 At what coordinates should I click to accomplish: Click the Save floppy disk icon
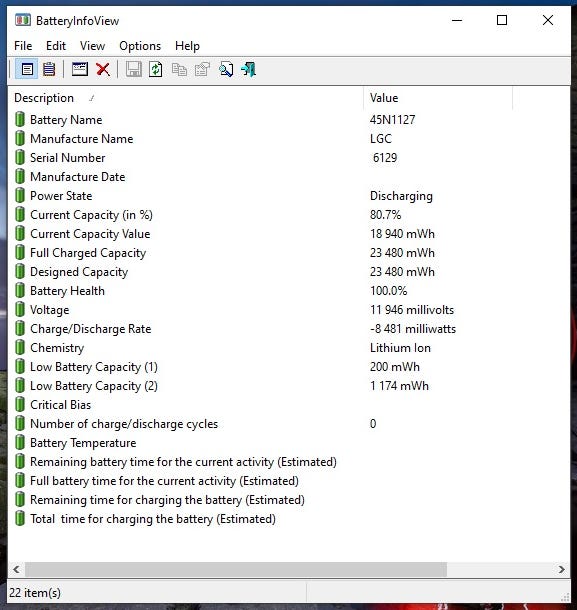pos(133,70)
